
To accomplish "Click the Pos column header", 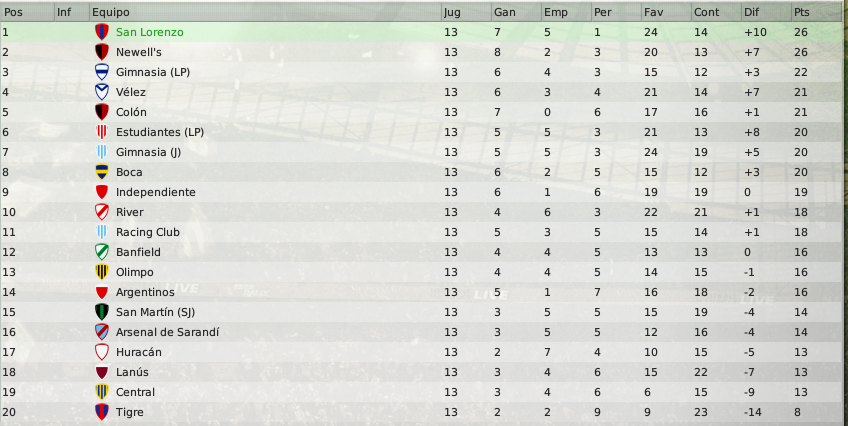I will (x=28, y=12).
